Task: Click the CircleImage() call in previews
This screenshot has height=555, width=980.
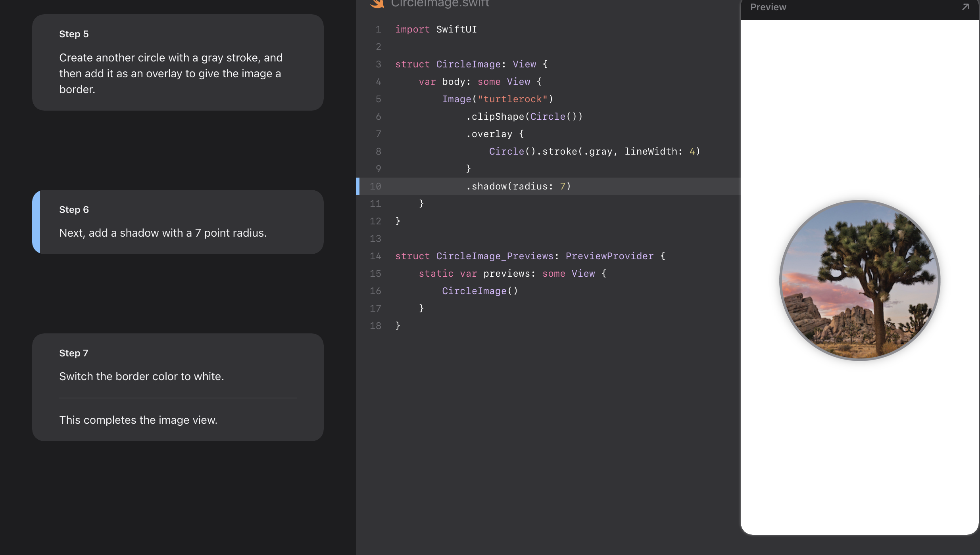Action: tap(480, 291)
